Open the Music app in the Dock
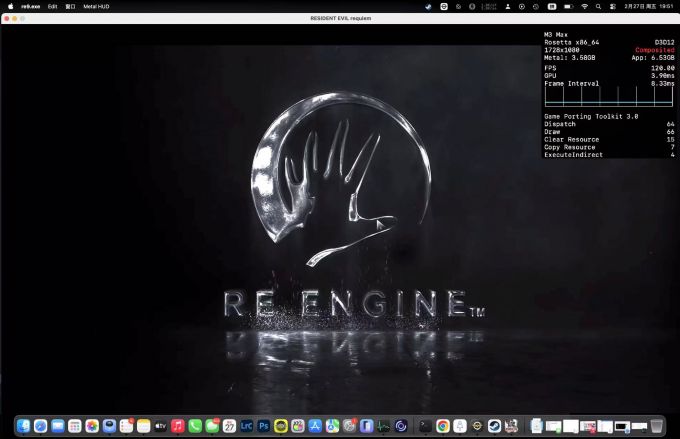Viewport: 680px width, 439px height. [x=178, y=426]
